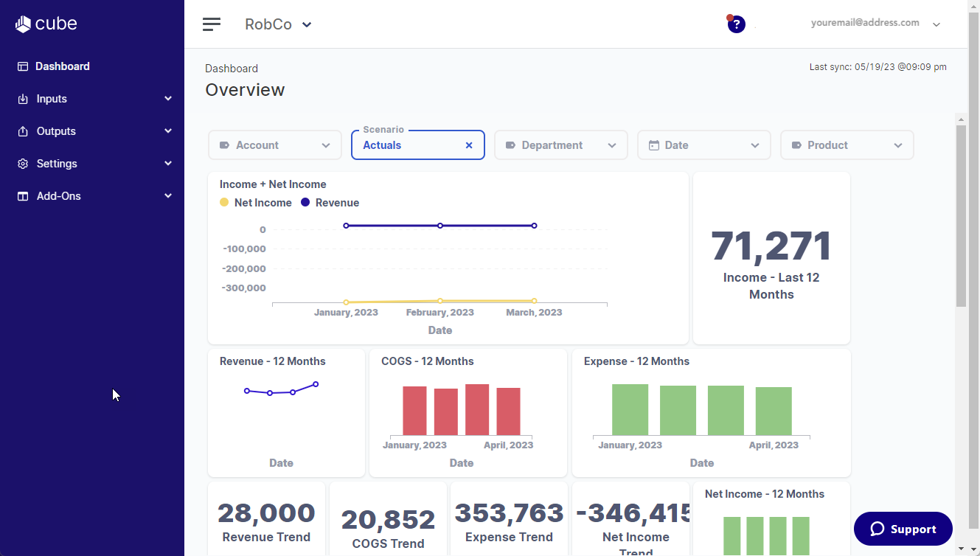Viewport: 980px width, 556px height.
Task: Open the RobCo company switcher
Action: [278, 24]
